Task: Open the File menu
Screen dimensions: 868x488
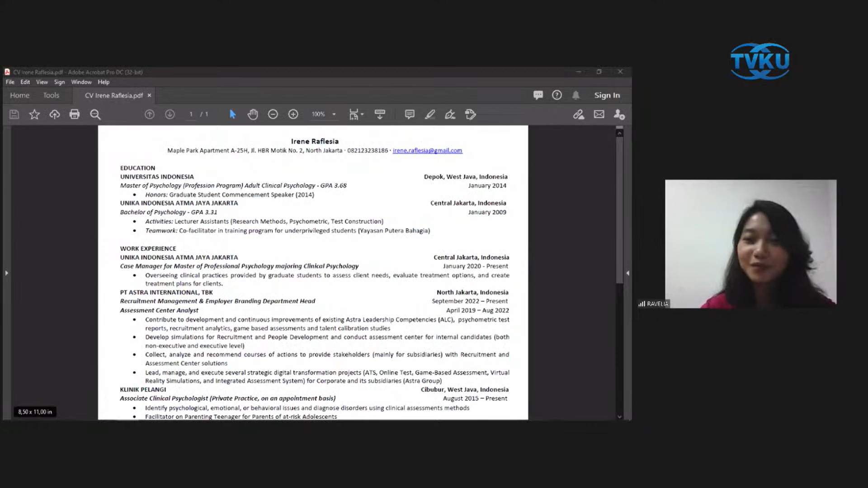Action: coord(10,82)
